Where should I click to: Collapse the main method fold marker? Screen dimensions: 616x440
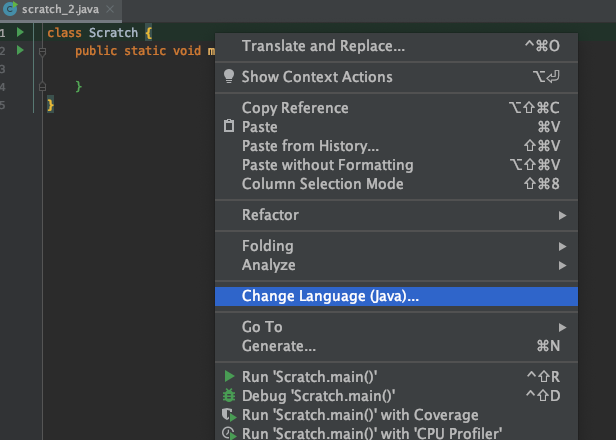tap(42, 51)
